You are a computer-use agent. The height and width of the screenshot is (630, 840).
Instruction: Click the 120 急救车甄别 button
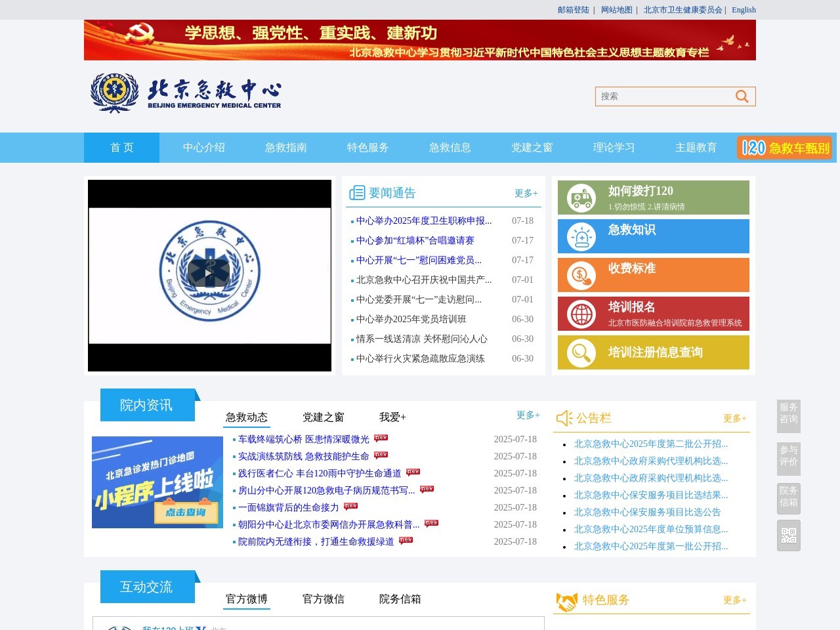[x=785, y=148]
